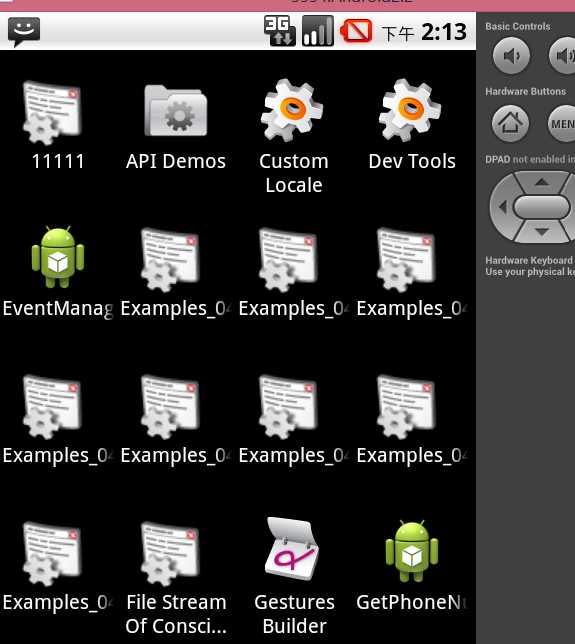Click the DPAD left arrow
The height and width of the screenshot is (644, 575).
pyautogui.click(x=504, y=207)
